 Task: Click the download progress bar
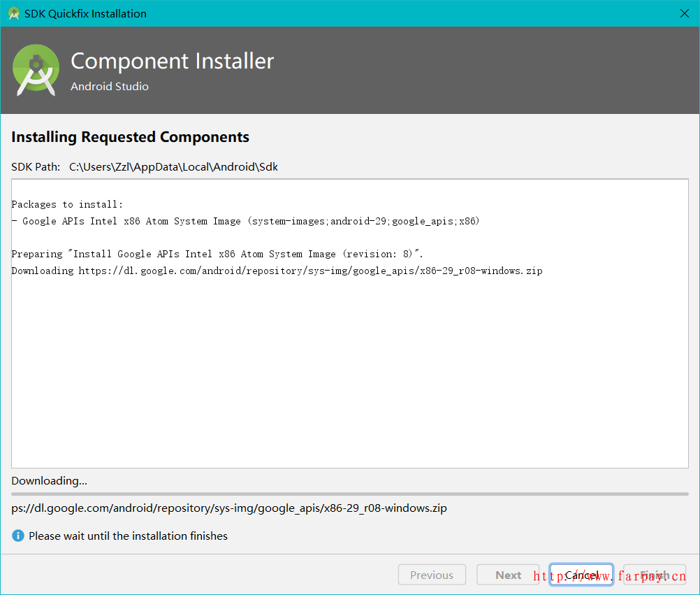pos(349,494)
